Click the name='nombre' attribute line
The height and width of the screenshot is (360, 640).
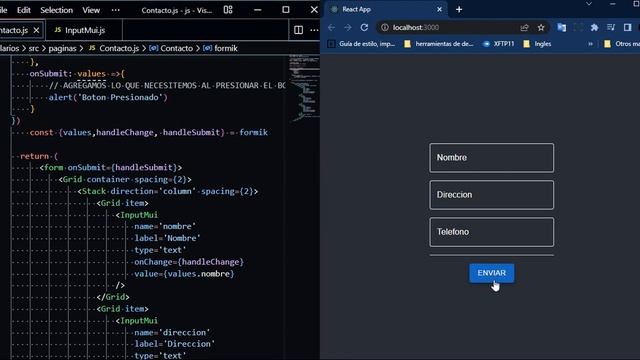tap(165, 226)
